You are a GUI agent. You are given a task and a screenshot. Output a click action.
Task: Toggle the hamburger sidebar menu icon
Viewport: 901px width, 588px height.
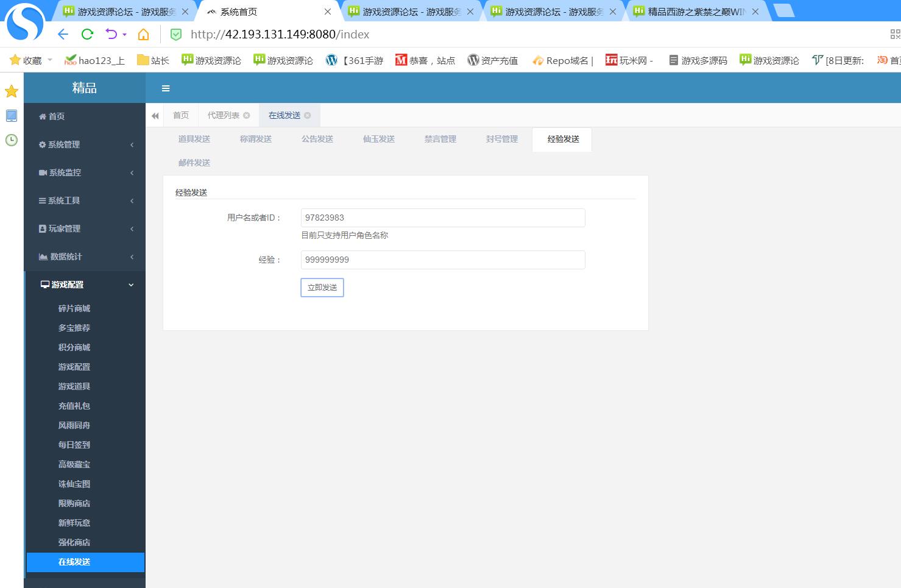click(x=166, y=88)
